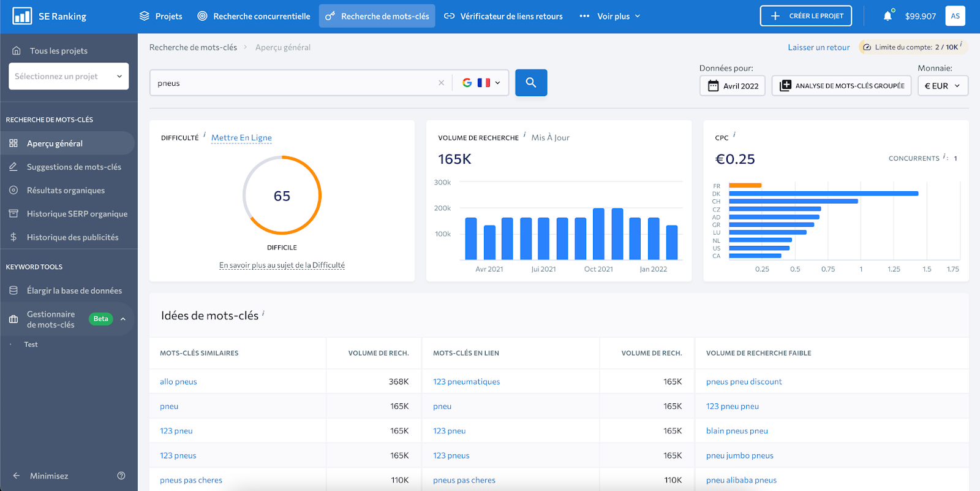Click the Minimisez left arrow icon
The height and width of the screenshot is (491, 980).
[x=17, y=476]
